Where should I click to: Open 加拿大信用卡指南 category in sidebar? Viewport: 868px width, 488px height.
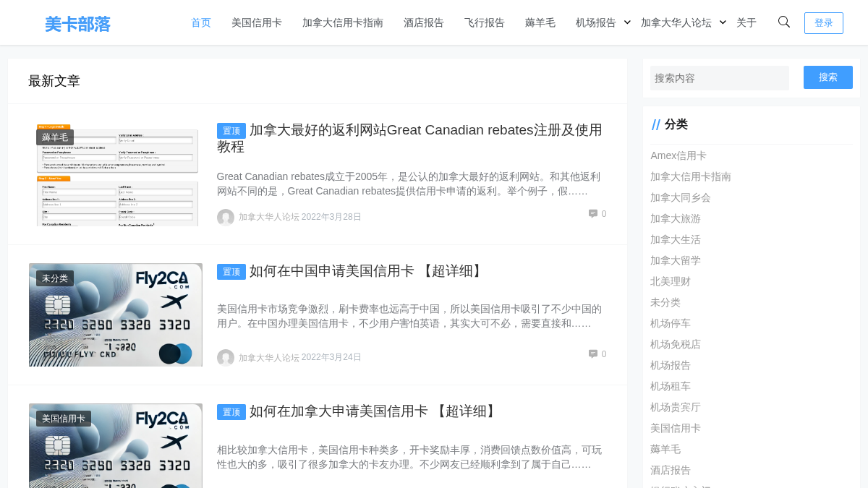[x=691, y=176]
